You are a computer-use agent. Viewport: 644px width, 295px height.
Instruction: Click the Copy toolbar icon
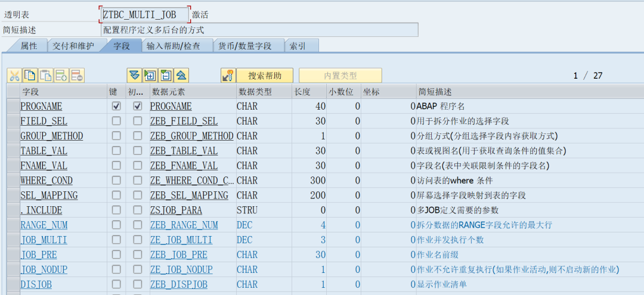click(x=30, y=76)
